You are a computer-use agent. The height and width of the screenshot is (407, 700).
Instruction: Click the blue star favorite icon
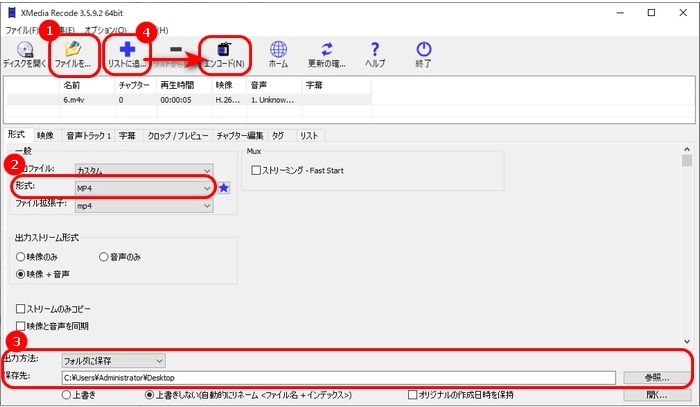click(x=225, y=188)
